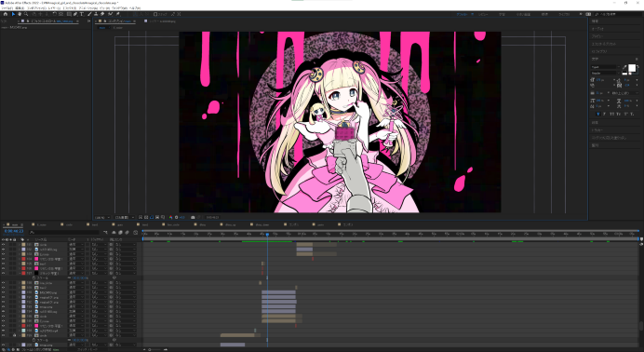Viewport: 644px width, 352px height.
Task: Open the font style dropdown
Action: pyautogui.click(x=606, y=74)
